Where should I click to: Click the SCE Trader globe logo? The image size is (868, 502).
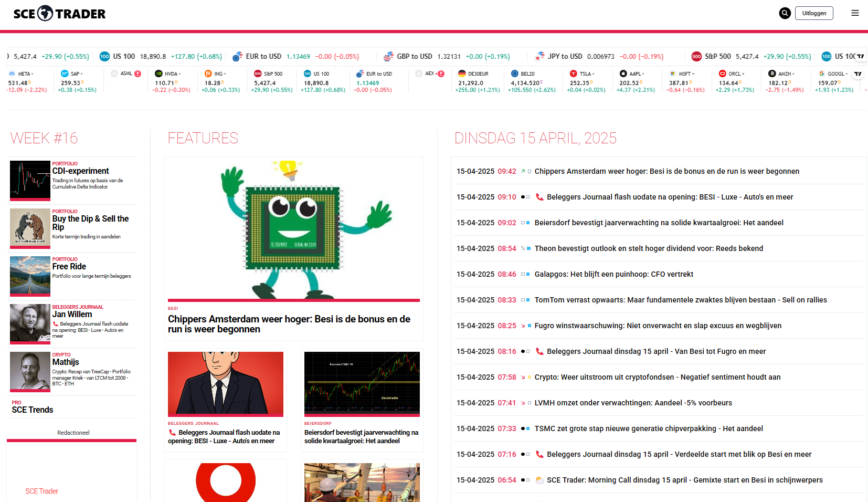(46, 13)
